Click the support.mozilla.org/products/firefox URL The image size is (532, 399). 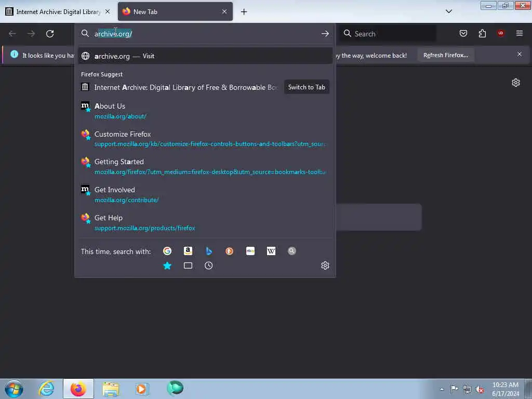tap(145, 228)
